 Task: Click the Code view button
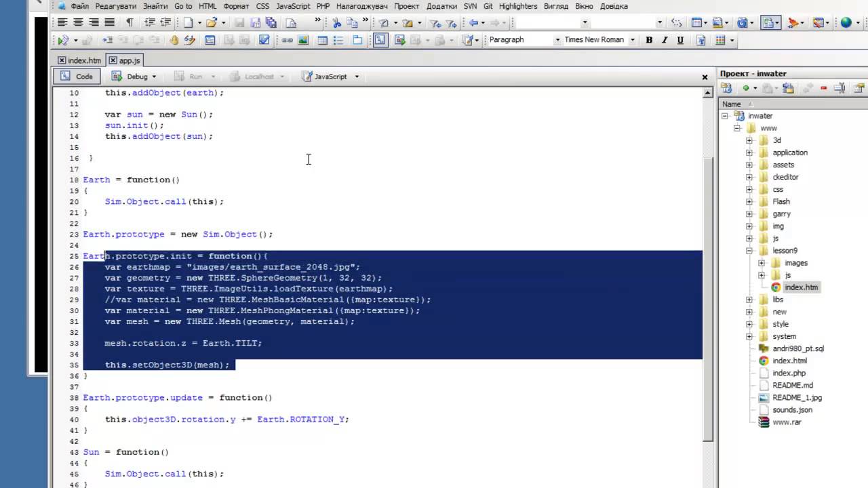77,77
